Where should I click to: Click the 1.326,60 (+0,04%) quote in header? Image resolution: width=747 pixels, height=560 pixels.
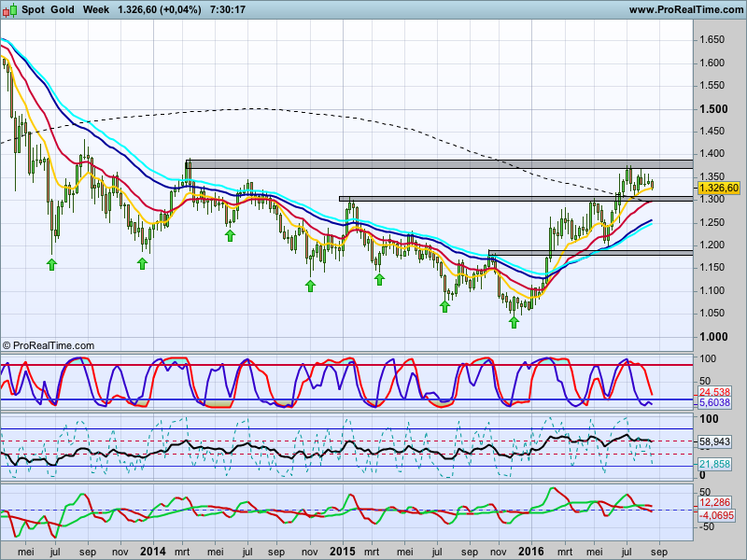coord(160,9)
